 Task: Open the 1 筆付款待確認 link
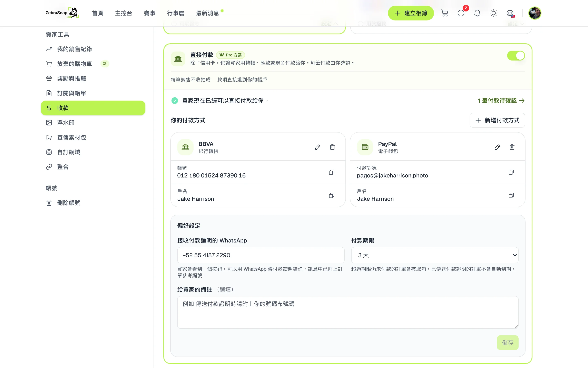pyautogui.click(x=501, y=101)
